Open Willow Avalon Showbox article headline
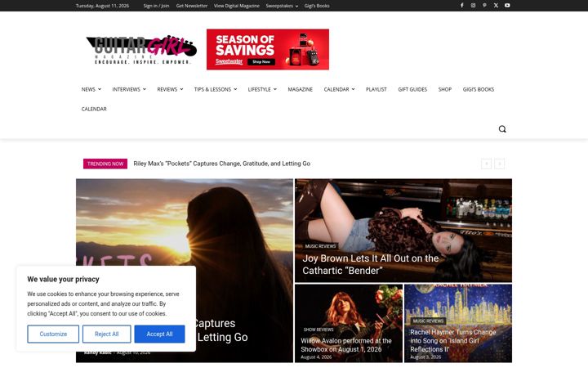 pyautogui.click(x=346, y=345)
